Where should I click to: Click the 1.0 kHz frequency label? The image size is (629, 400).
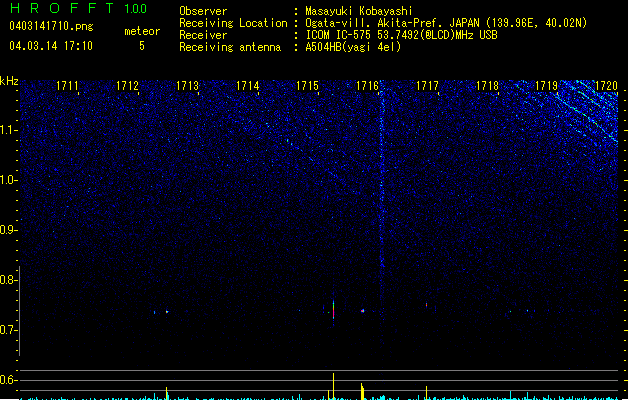8,180
